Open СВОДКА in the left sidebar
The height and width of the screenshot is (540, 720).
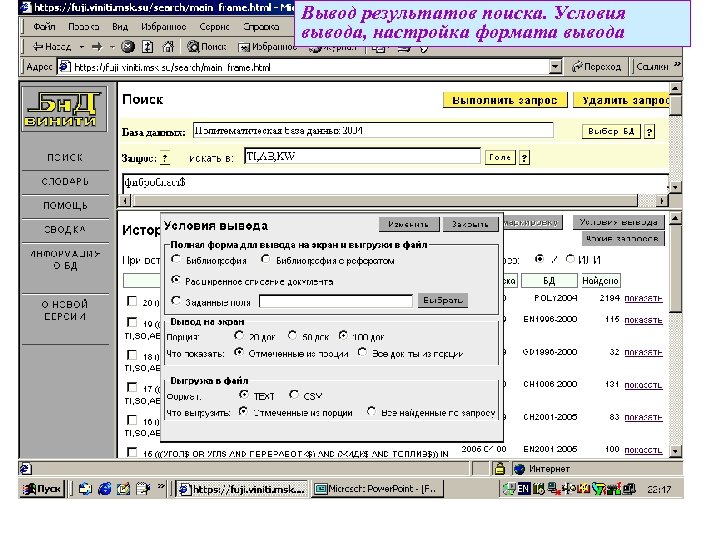[65, 229]
